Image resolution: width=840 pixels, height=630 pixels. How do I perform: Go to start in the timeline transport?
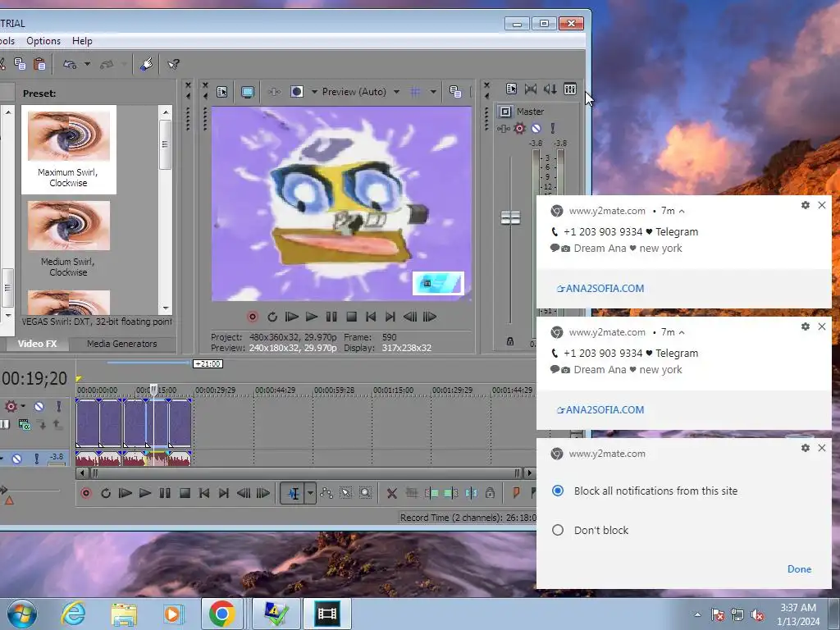[x=204, y=493]
